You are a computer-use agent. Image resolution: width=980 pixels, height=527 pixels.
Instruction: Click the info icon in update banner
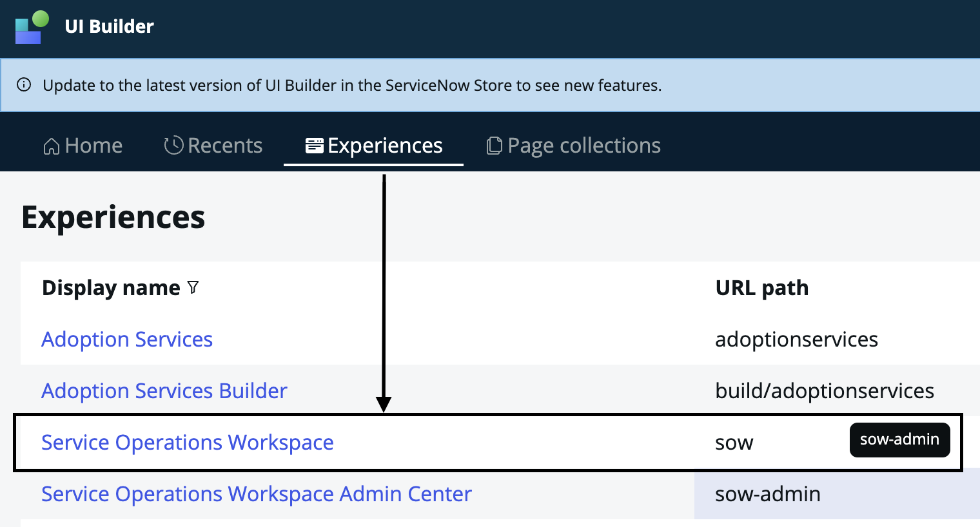tap(24, 85)
